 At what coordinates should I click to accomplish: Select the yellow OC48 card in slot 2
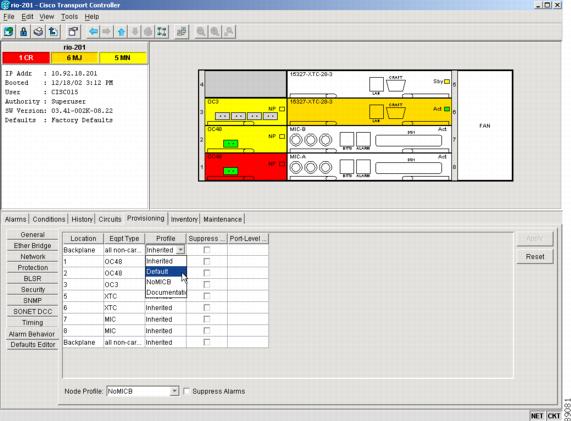point(246,139)
